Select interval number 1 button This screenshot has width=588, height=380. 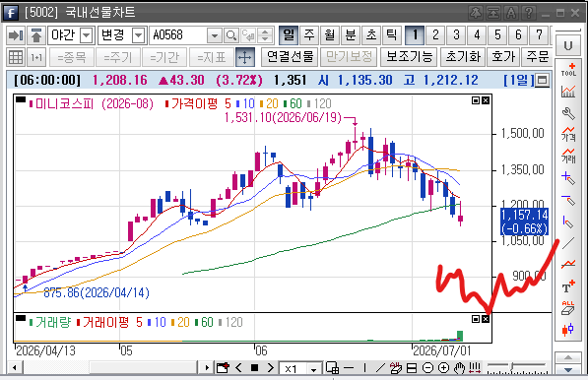(x=415, y=35)
